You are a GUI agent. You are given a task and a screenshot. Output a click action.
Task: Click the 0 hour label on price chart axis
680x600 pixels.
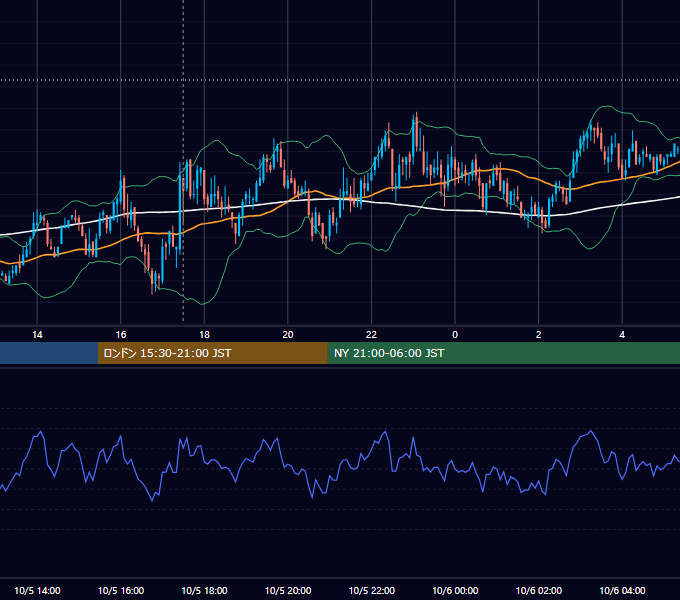click(x=455, y=335)
